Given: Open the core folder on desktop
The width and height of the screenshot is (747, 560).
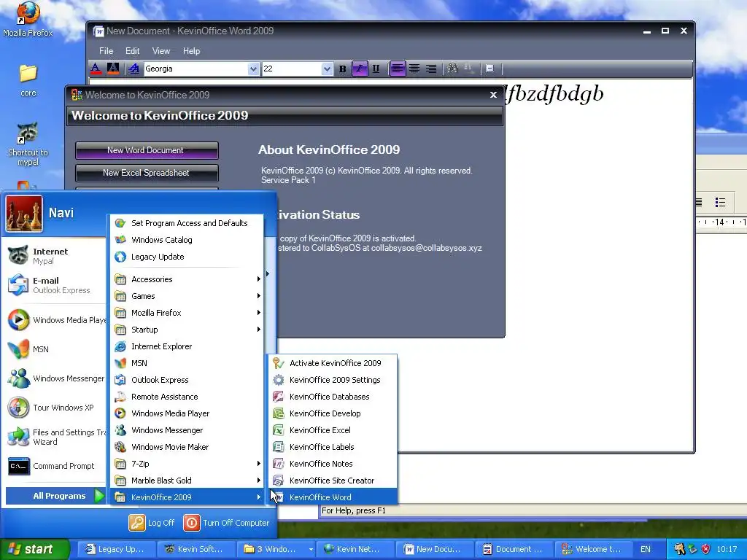Looking at the screenshot, I should (28, 80).
